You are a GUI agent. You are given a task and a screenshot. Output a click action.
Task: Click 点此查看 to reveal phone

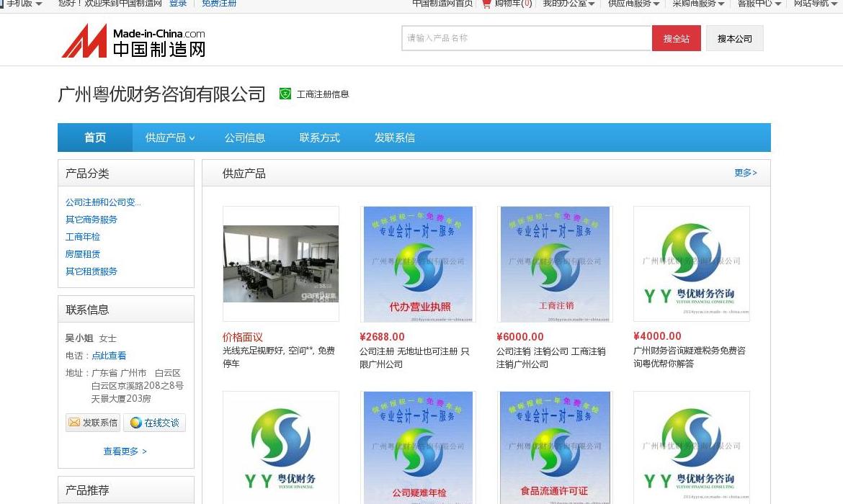[109, 355]
